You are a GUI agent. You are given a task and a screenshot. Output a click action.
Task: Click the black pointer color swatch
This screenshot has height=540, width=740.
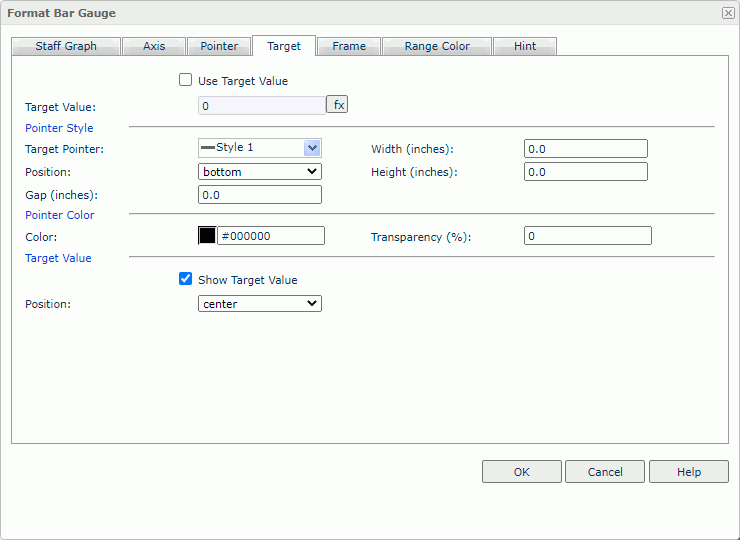click(207, 236)
